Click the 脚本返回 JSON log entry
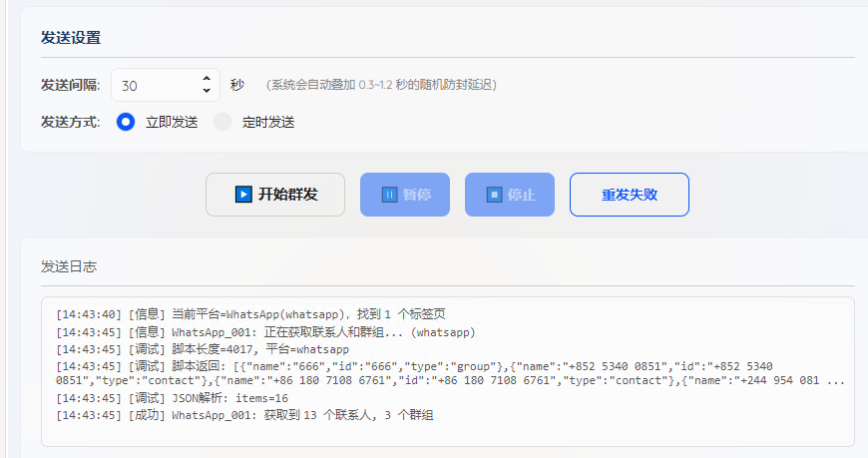 coord(449,373)
